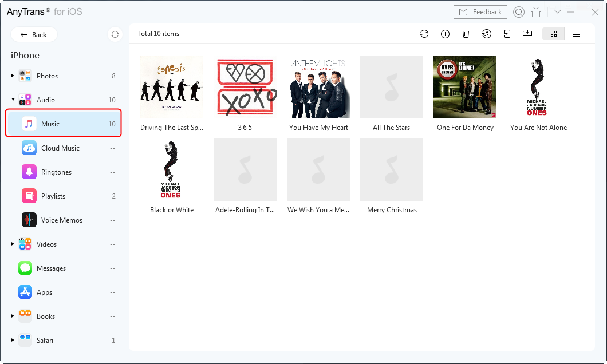The image size is (607, 364).
Task: Select the 365 album thumbnail
Action: click(245, 87)
